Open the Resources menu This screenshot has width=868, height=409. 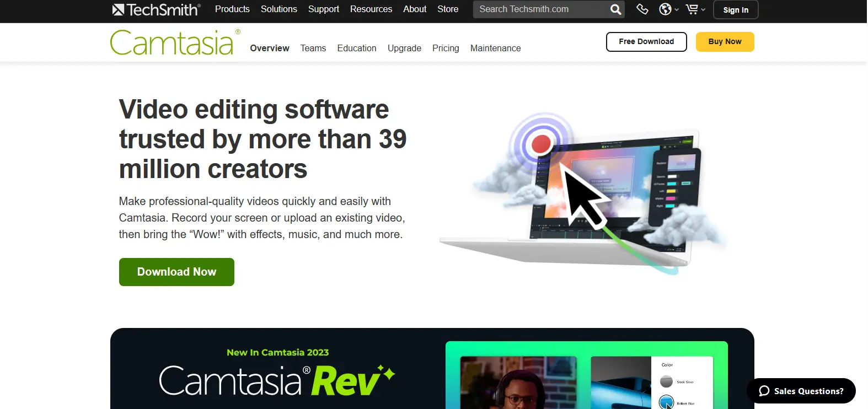pos(371,9)
